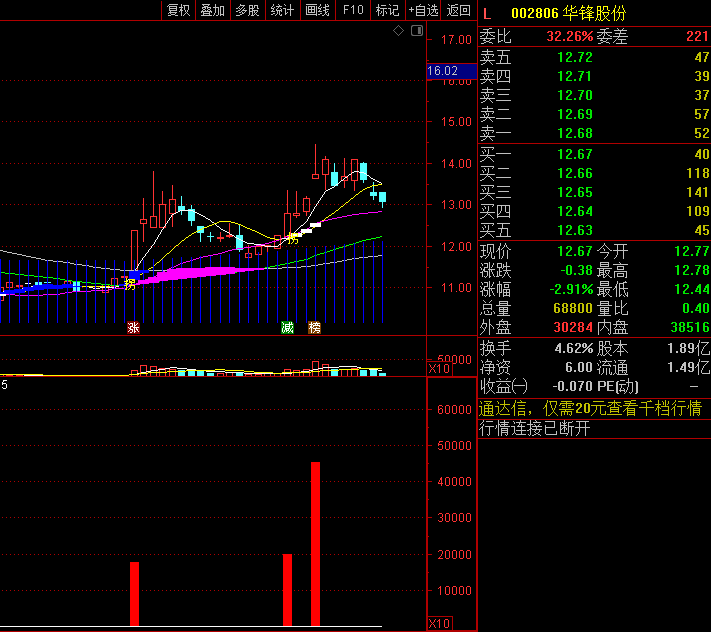This screenshot has height=632, width=711.
Task: Click the red L icon beside stock code
Action: [x=487, y=14]
